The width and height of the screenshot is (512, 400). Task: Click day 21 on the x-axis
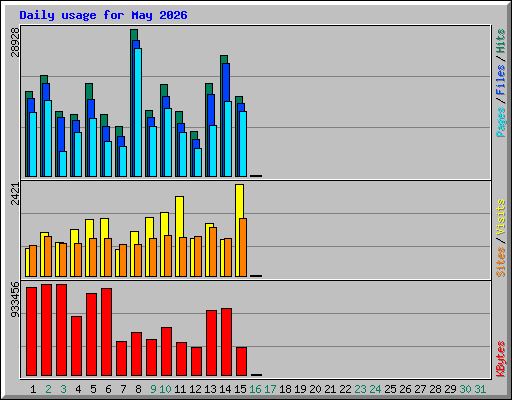point(330,389)
